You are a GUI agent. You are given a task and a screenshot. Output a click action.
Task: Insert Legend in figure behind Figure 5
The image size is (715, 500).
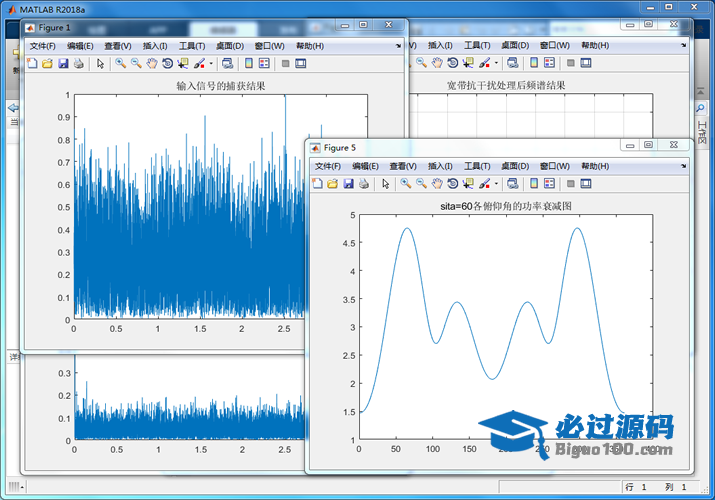point(549,63)
